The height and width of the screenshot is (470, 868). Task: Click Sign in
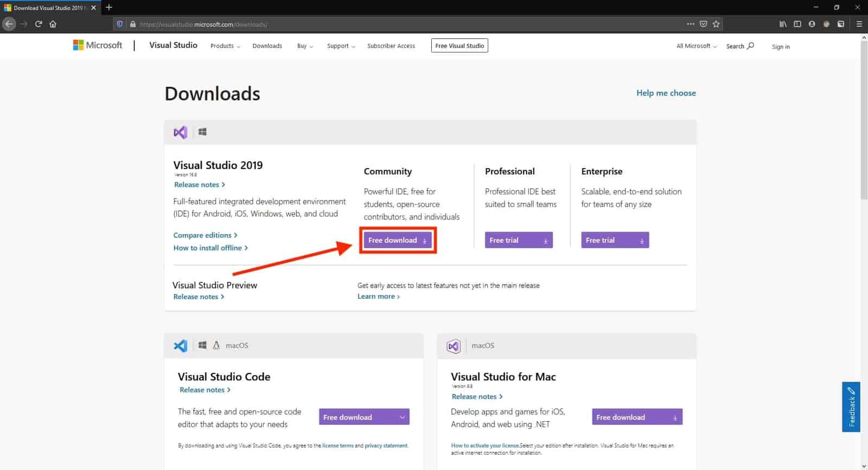781,47
